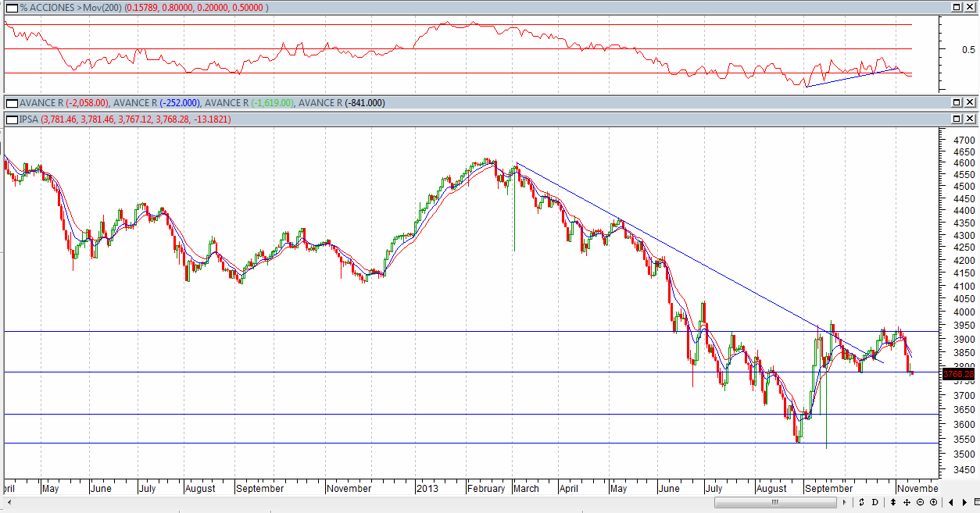Click the four-way pan arrows icon
The width and height of the screenshot is (980, 513).
[907, 502]
